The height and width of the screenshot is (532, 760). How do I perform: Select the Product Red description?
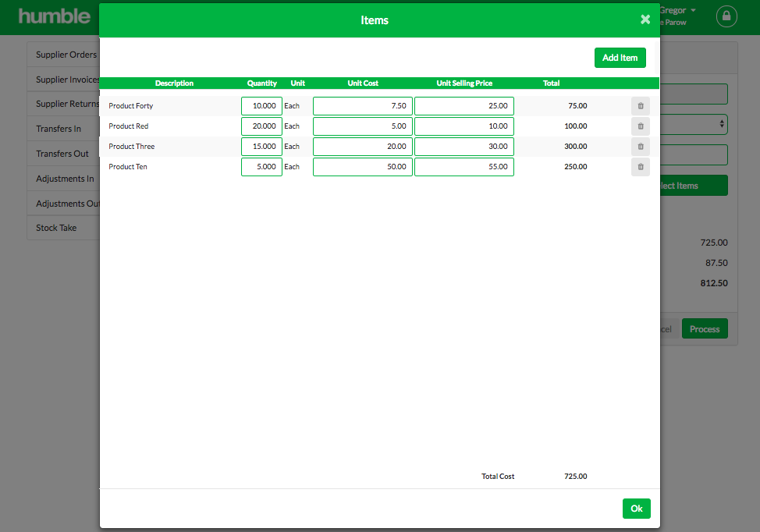(x=129, y=126)
